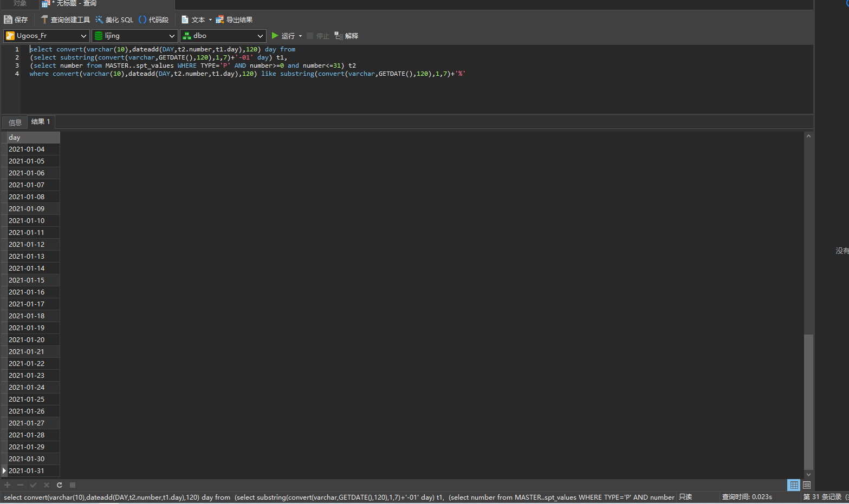
Task: Switch to the Objects (对象) tab
Action: pos(20,4)
